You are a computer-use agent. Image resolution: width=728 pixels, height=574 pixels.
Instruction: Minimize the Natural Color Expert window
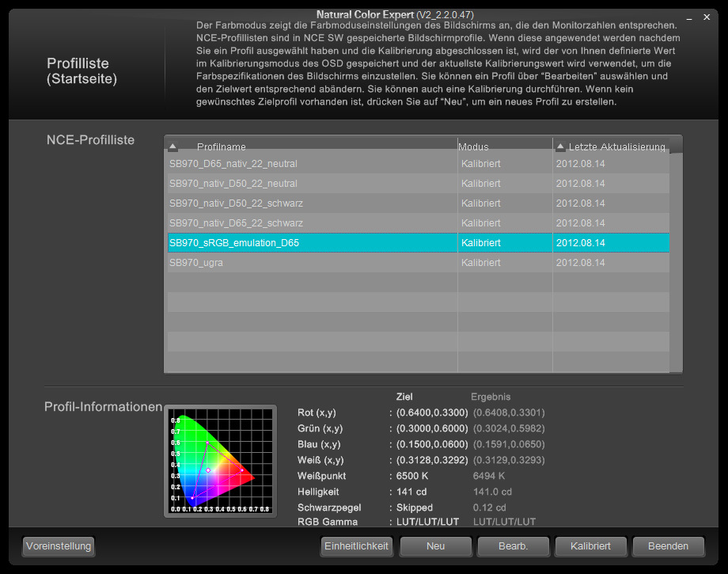click(x=689, y=17)
